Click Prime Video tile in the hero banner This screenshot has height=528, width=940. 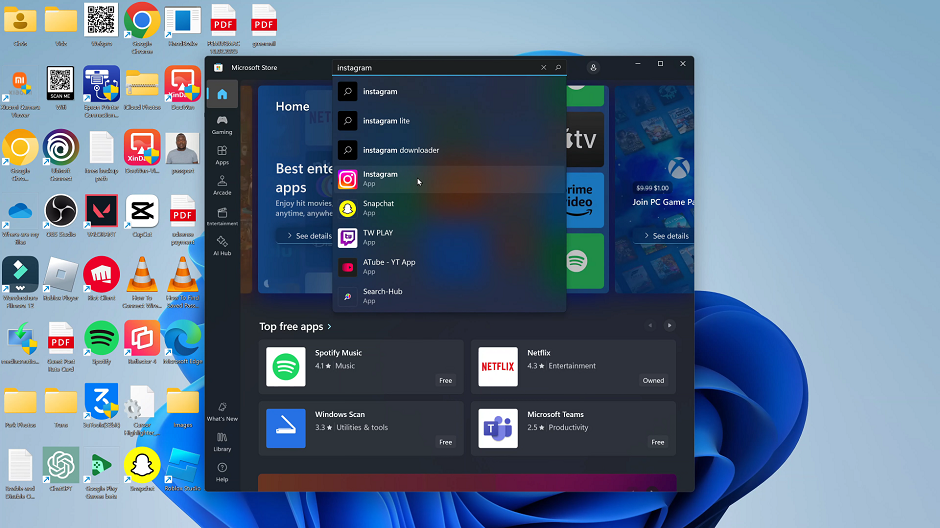click(585, 200)
